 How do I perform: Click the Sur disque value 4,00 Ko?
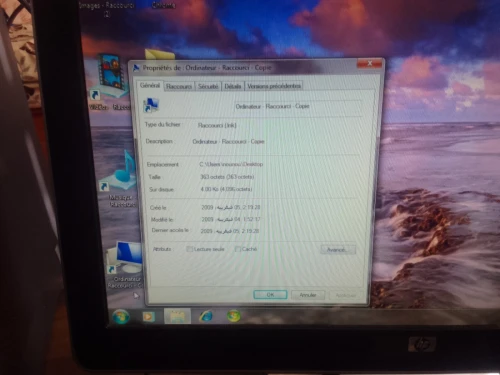coord(226,189)
